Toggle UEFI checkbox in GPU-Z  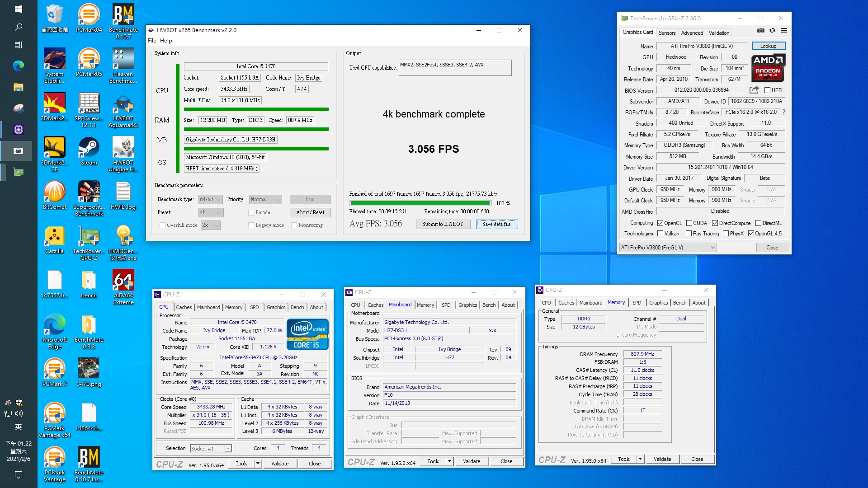click(x=767, y=90)
